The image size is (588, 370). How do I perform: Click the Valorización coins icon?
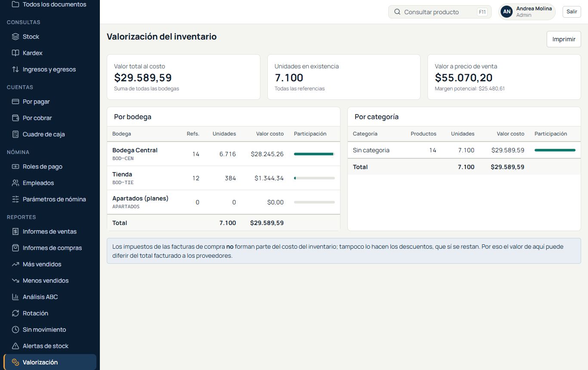point(15,362)
